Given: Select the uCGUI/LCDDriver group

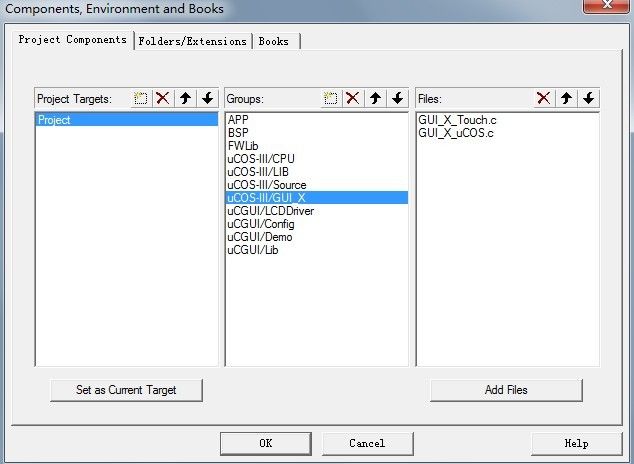Looking at the screenshot, I should pyautogui.click(x=317, y=211).
